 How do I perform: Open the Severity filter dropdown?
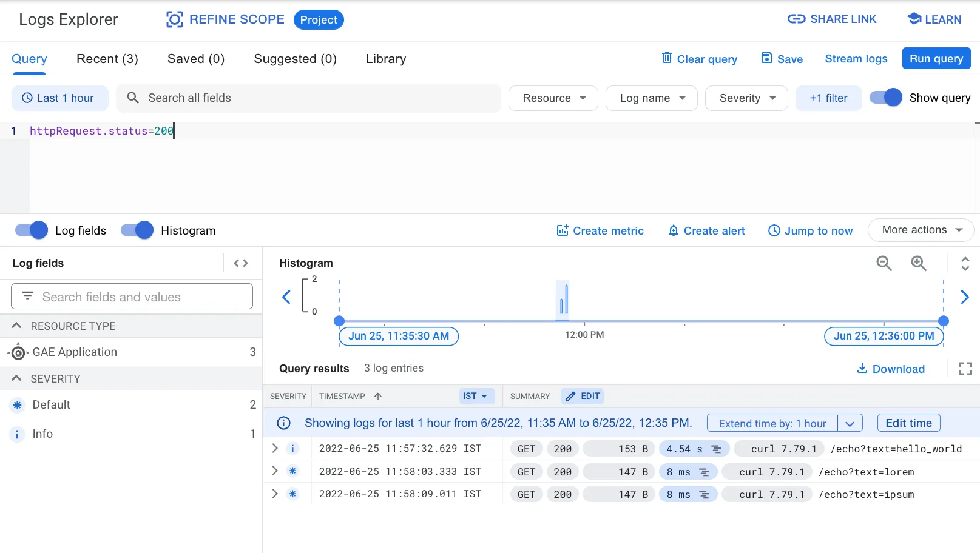(x=746, y=98)
